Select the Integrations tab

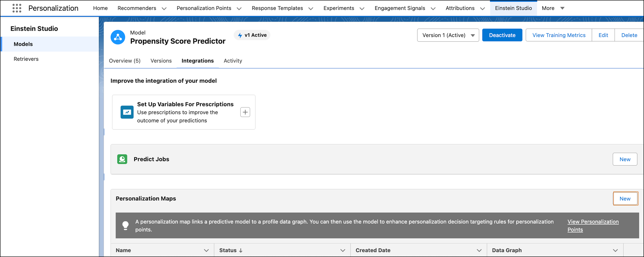click(x=198, y=61)
